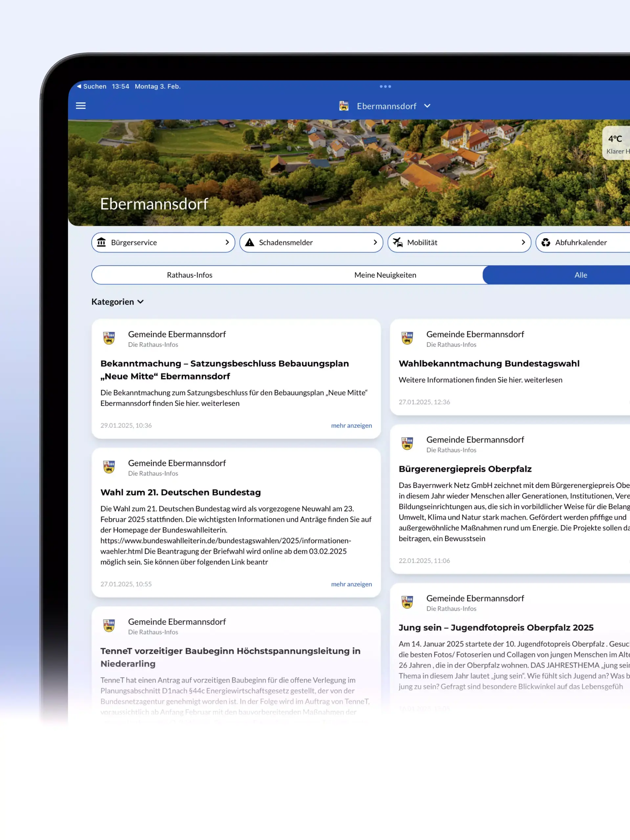Screen dimensions: 630x840
Task: Click the 27.01.2025, 10:55 timestamp
Action: pyautogui.click(x=126, y=584)
